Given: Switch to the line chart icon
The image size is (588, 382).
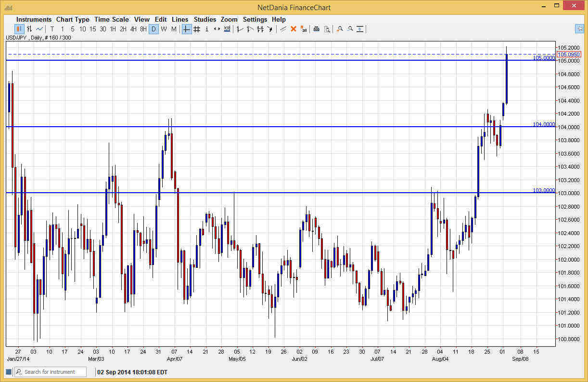Looking at the screenshot, I should pos(39,29).
